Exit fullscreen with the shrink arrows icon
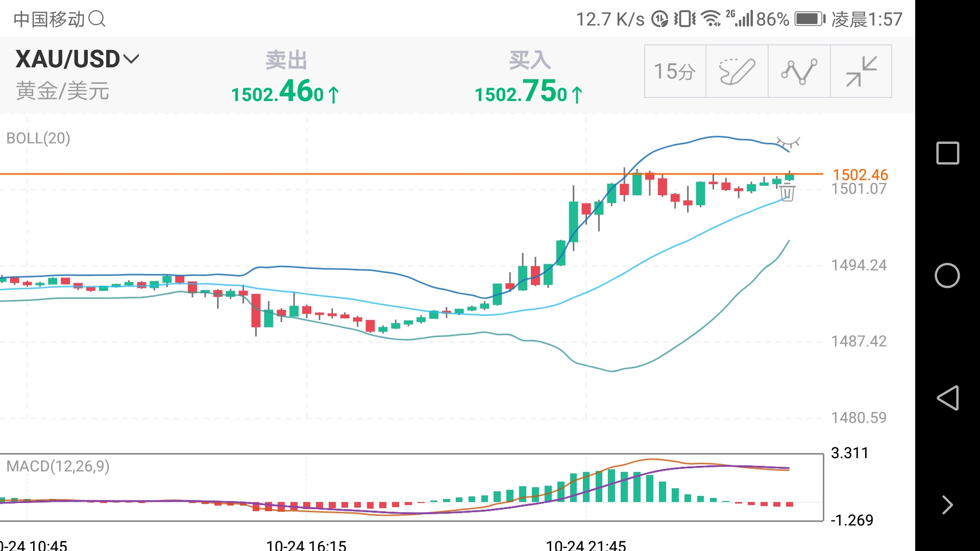Screen dimensions: 980x551 861,71
